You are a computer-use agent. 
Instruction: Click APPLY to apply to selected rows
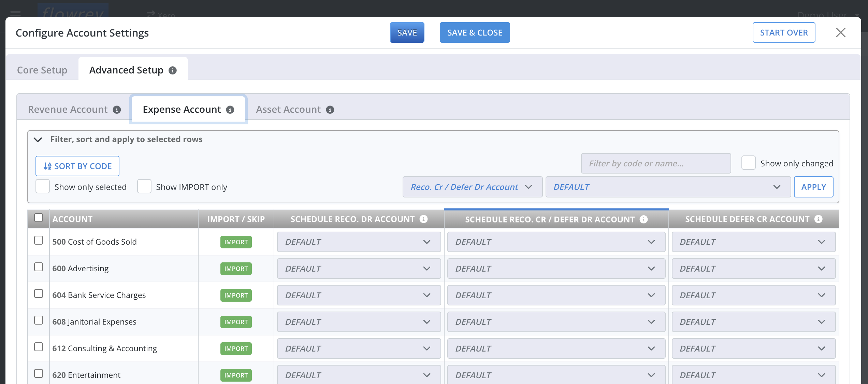point(813,187)
